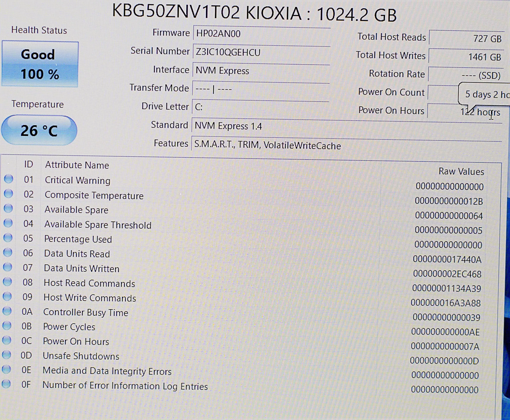Click the Good 100 % health status button
This screenshot has width=510, height=420.
(x=40, y=64)
